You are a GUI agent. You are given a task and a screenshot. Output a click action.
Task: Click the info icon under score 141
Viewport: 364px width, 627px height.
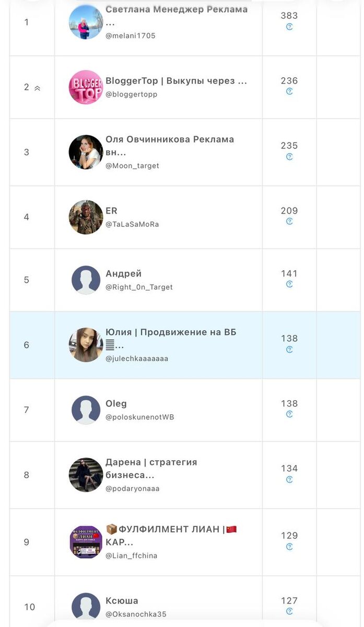289,284
